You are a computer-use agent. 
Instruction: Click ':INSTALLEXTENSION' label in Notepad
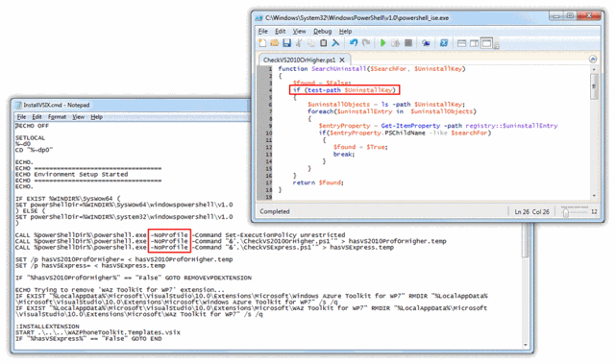(x=47, y=327)
